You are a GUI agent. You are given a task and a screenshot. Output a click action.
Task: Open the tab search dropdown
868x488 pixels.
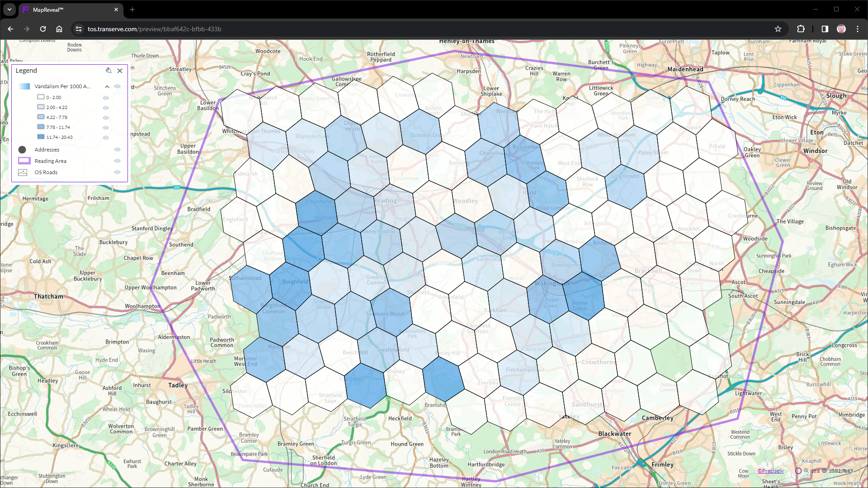point(9,9)
